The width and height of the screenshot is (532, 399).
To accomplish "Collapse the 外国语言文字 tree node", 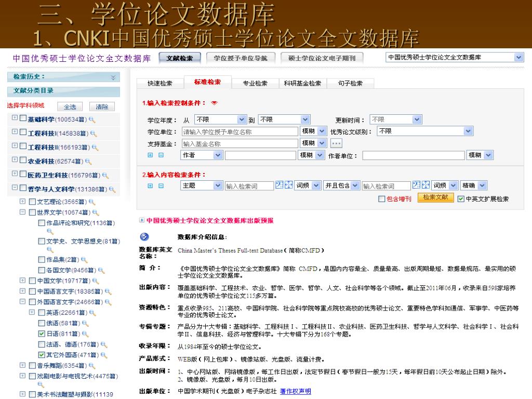I will point(22,301).
